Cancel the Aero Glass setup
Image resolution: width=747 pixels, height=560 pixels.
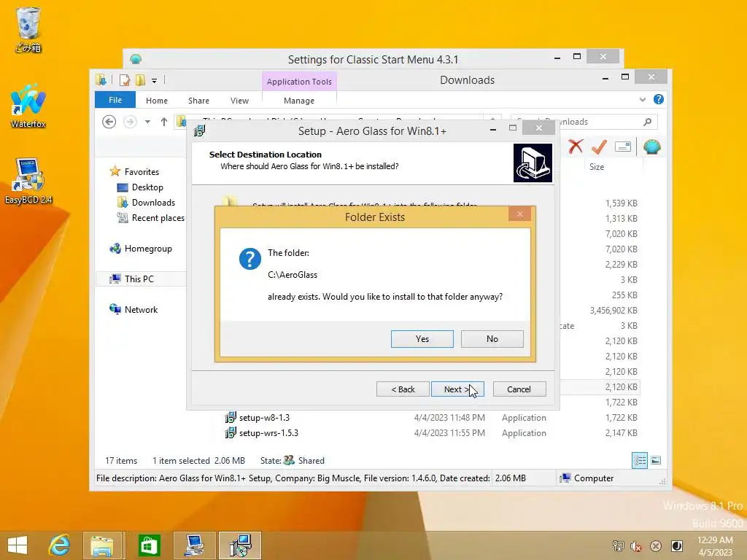(x=519, y=389)
